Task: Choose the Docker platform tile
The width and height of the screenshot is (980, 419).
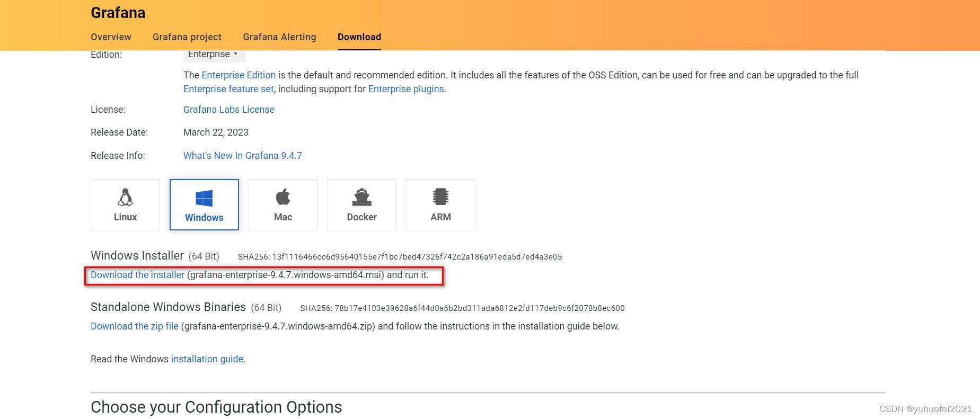Action: [362, 204]
